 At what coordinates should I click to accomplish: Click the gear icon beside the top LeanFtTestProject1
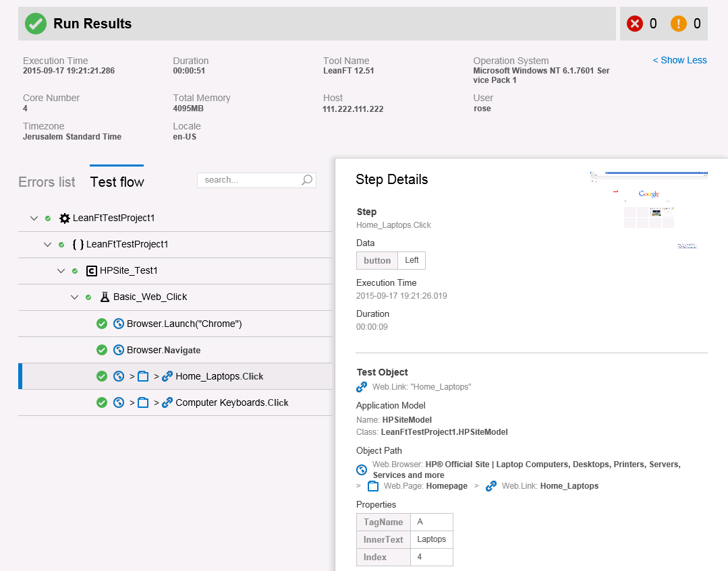tap(65, 218)
